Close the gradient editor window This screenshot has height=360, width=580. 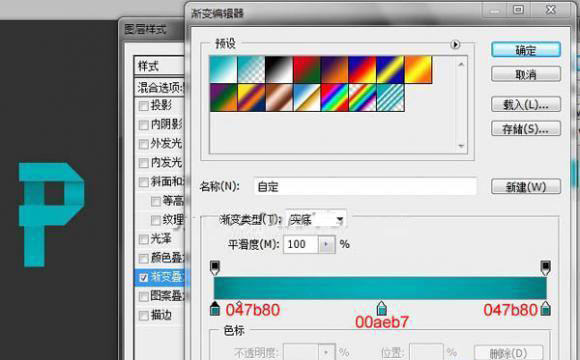tap(551, 10)
